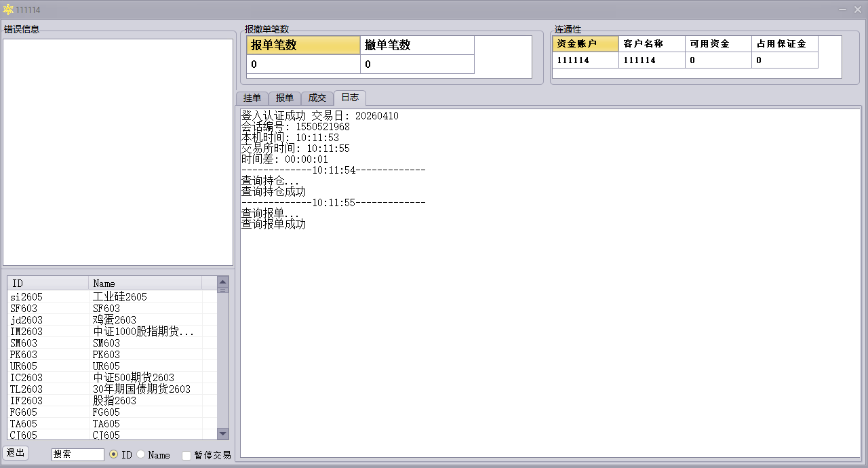Click the 报单笔数 column header

tap(303, 45)
